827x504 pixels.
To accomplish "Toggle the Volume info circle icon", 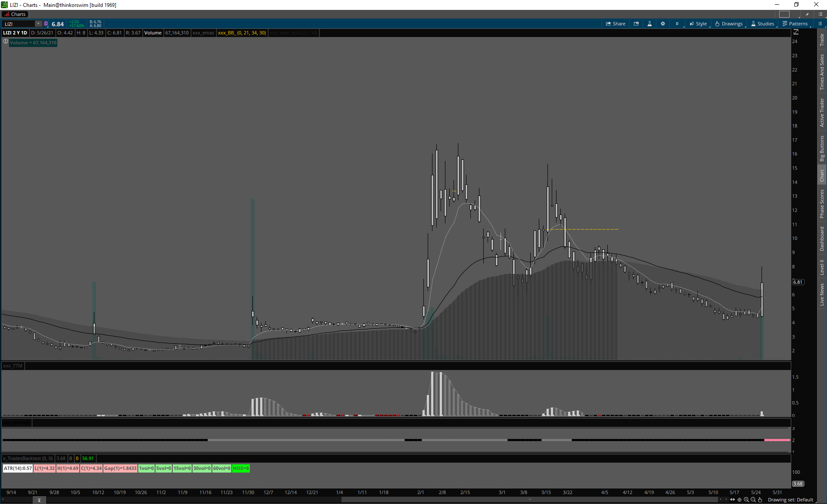I will click(x=6, y=42).
